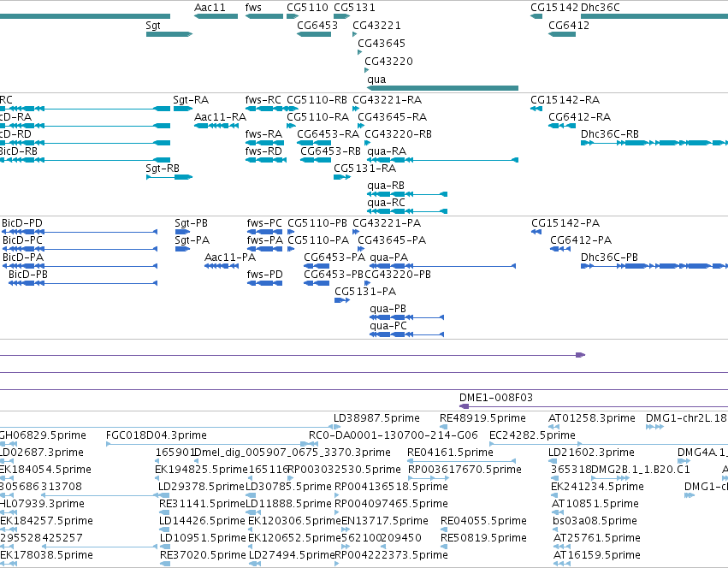
Task: Open the CG5131-RA transcript label
Action: 365,169
